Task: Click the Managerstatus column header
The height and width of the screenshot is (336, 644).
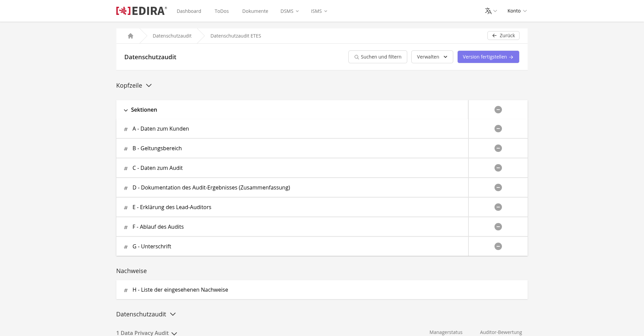Action: click(446, 332)
